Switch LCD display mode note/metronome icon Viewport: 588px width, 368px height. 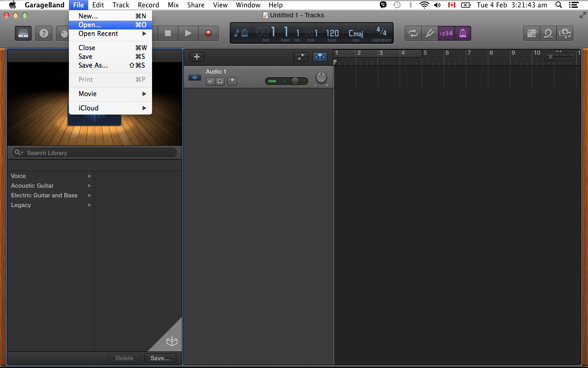point(241,33)
